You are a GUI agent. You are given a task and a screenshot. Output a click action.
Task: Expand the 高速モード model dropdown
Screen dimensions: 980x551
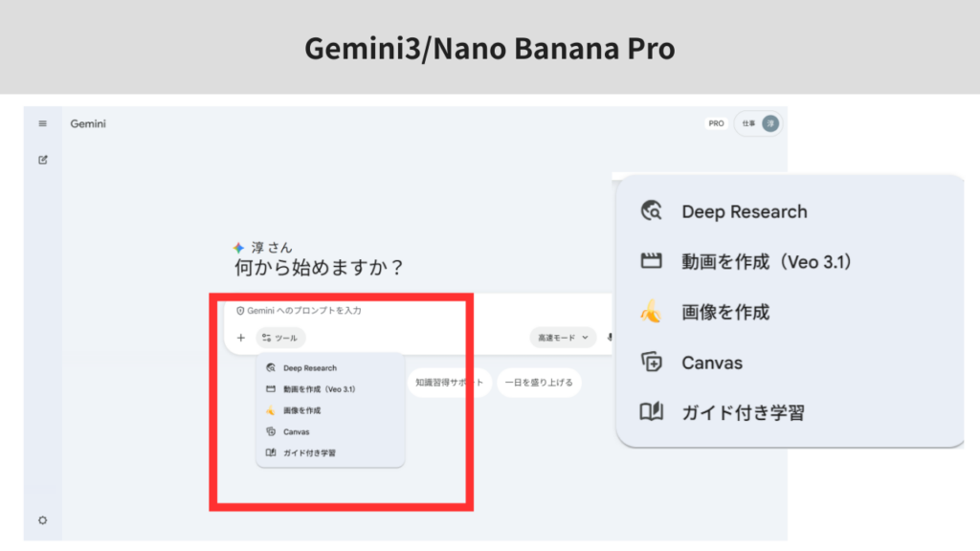[x=563, y=338]
